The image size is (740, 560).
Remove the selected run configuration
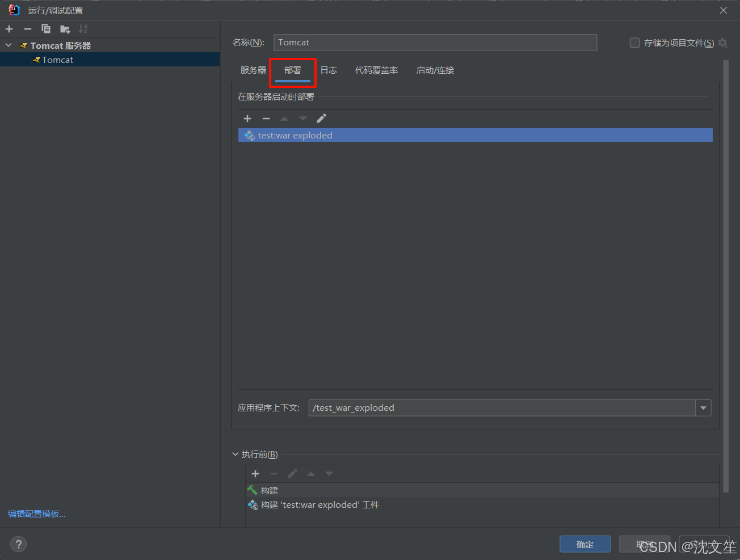pyautogui.click(x=27, y=29)
